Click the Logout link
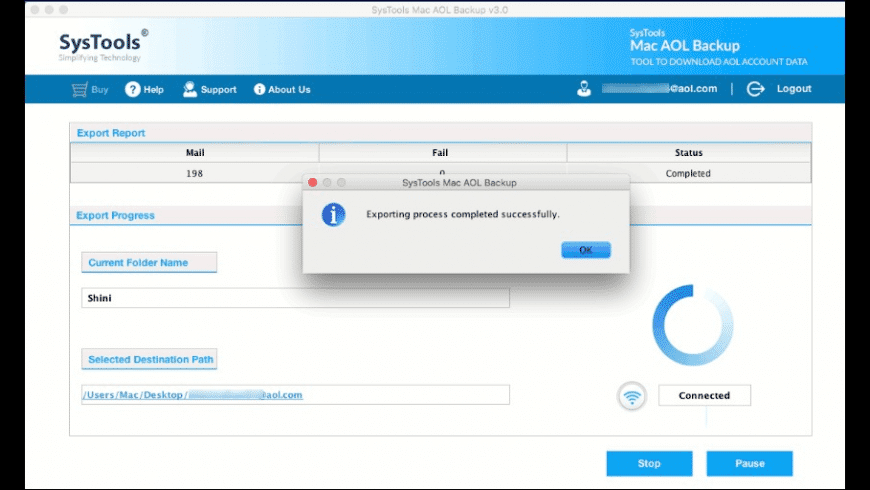This screenshot has width=870, height=490. 793,89
